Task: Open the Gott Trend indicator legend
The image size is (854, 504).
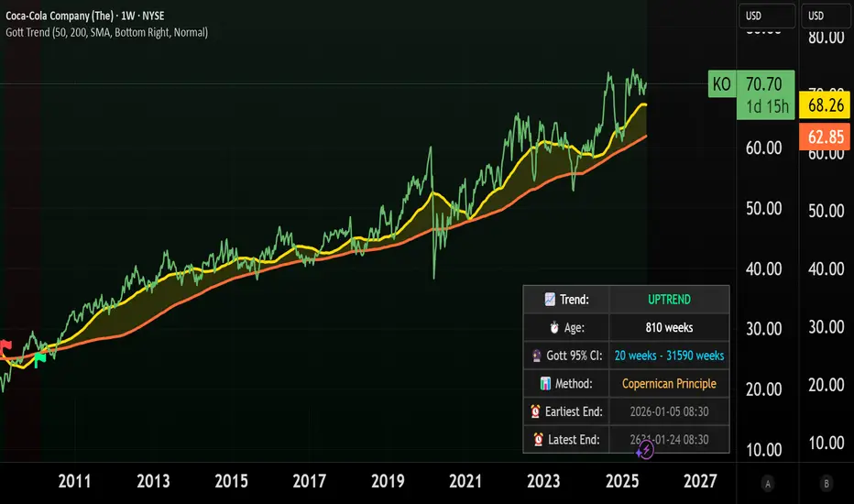Action: pyautogui.click(x=106, y=33)
